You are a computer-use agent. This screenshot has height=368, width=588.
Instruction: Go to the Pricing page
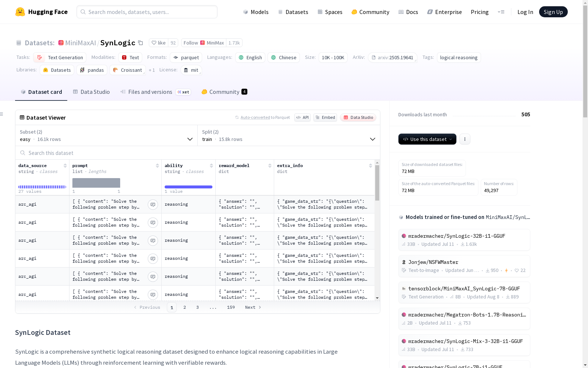pyautogui.click(x=480, y=12)
